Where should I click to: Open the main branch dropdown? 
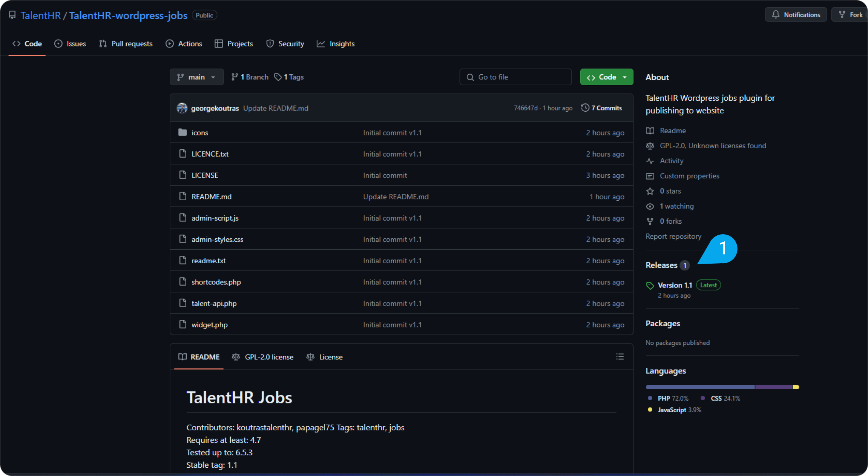click(196, 77)
